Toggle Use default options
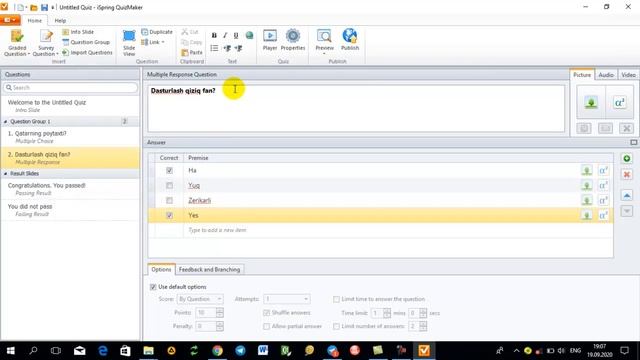 (153, 287)
